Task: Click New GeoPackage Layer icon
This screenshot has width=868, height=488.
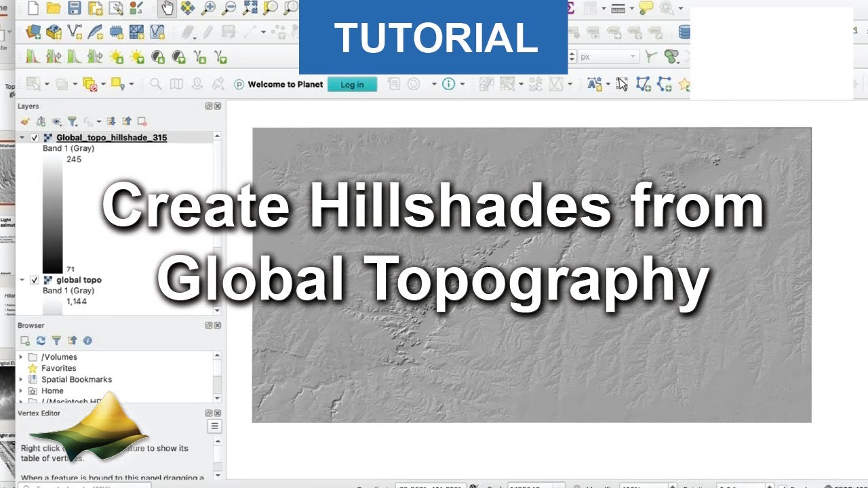Action: click(x=54, y=32)
